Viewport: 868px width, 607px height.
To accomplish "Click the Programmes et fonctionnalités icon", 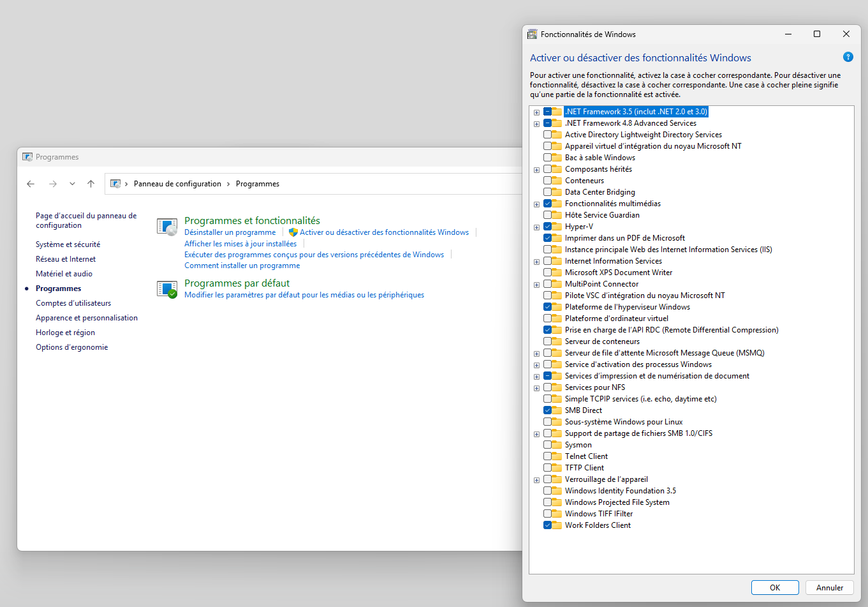I will pyautogui.click(x=167, y=227).
